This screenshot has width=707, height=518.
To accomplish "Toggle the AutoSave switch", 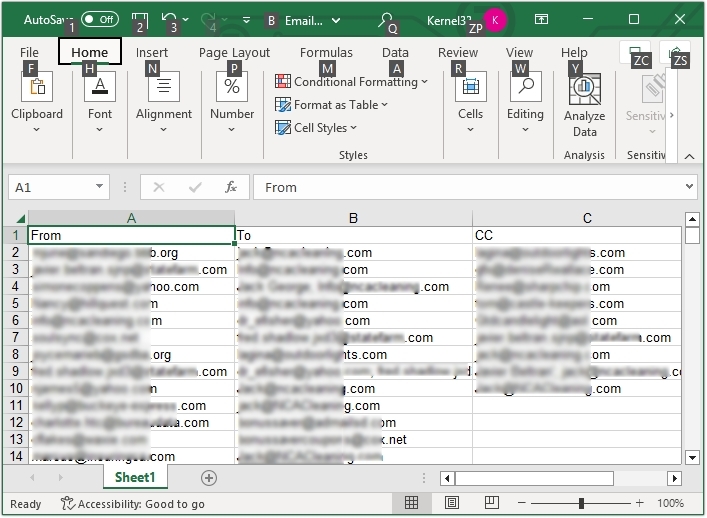I will (x=100, y=19).
